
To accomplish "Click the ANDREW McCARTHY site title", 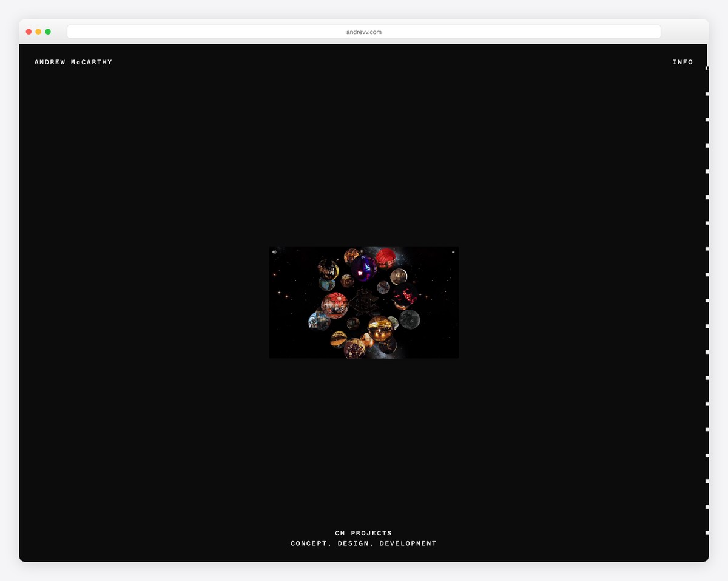I will (73, 62).
